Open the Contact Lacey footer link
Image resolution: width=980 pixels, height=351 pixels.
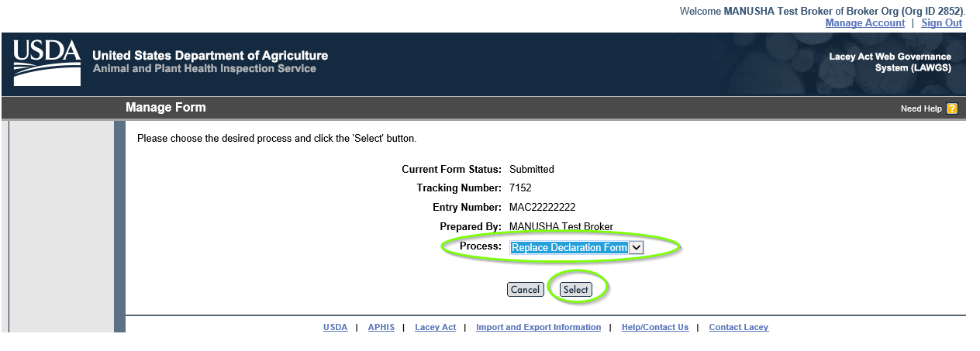pyautogui.click(x=738, y=327)
